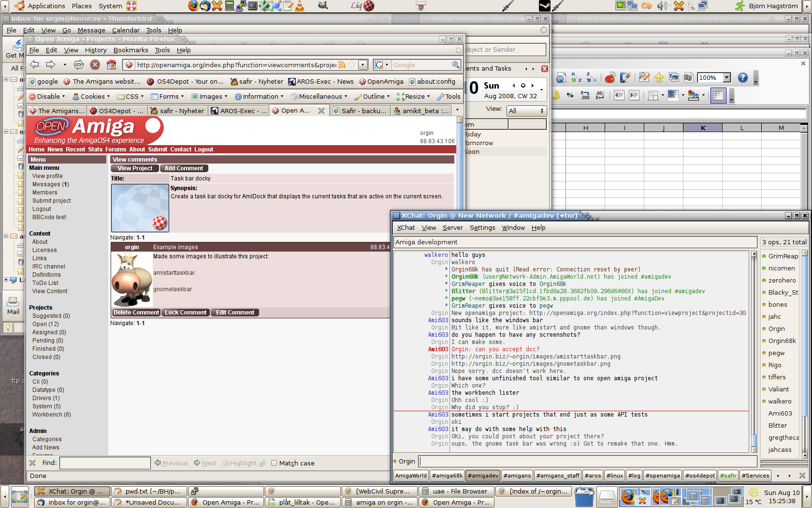The image size is (812, 508).
Task: Click the Find text field in Firefox
Action: coord(105,463)
